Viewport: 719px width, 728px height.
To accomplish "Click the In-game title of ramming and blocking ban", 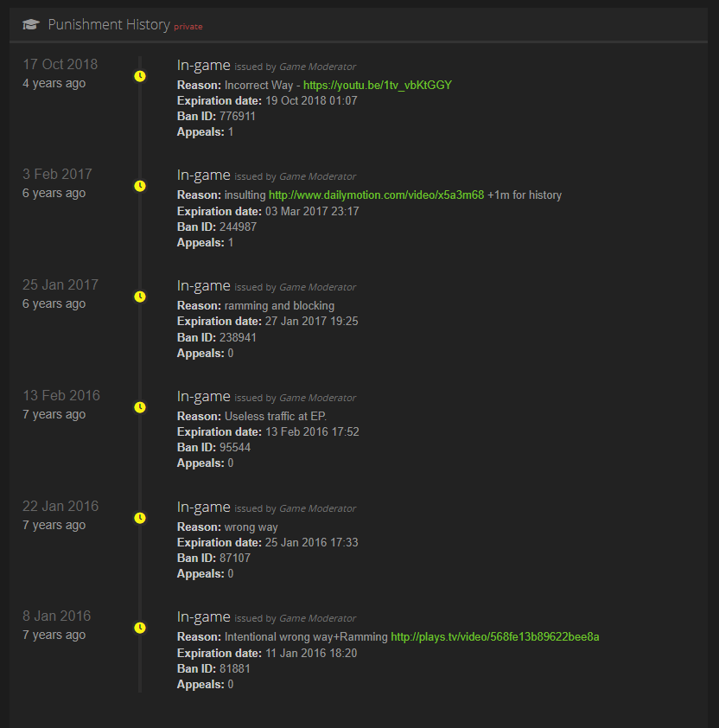I will pos(204,286).
